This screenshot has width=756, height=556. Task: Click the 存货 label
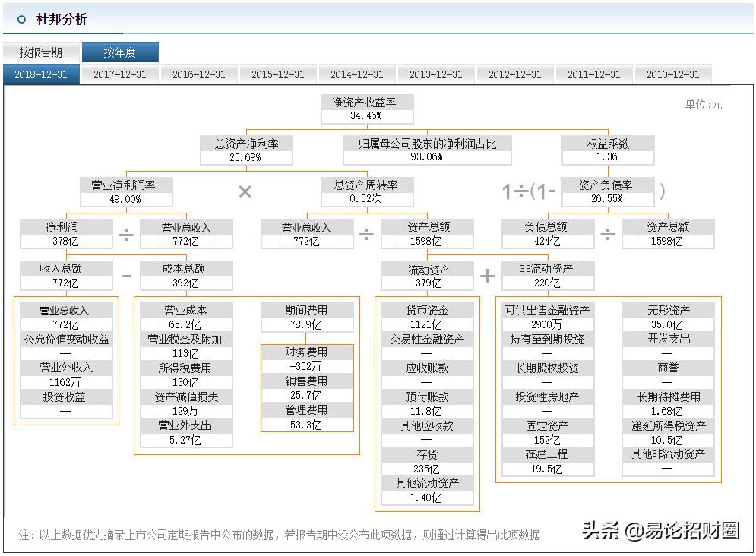[427, 454]
